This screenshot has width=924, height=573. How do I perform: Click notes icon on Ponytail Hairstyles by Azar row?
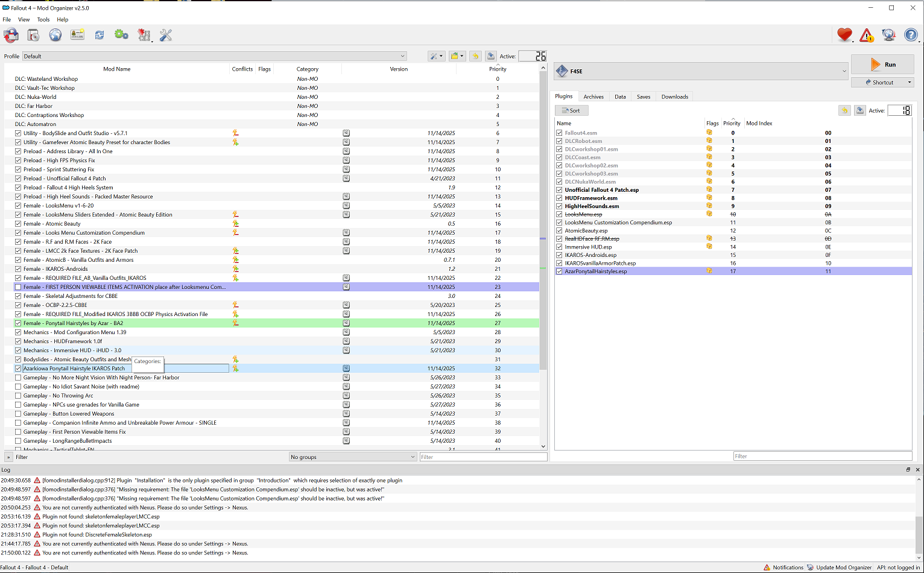click(x=346, y=323)
